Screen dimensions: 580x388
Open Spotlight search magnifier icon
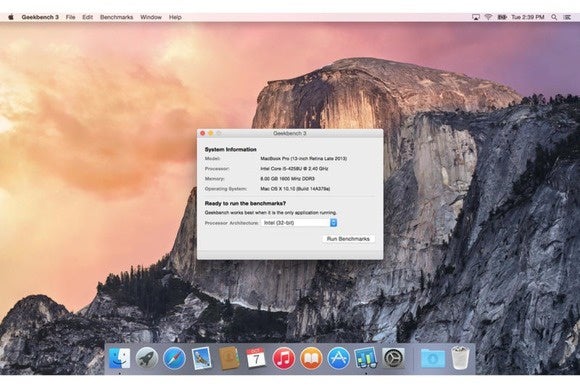coord(554,17)
